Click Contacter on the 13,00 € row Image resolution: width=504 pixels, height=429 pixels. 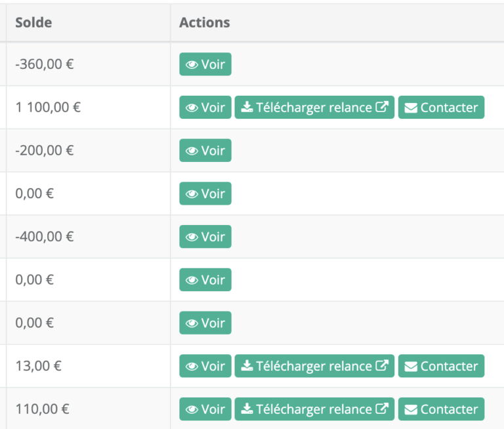point(441,366)
